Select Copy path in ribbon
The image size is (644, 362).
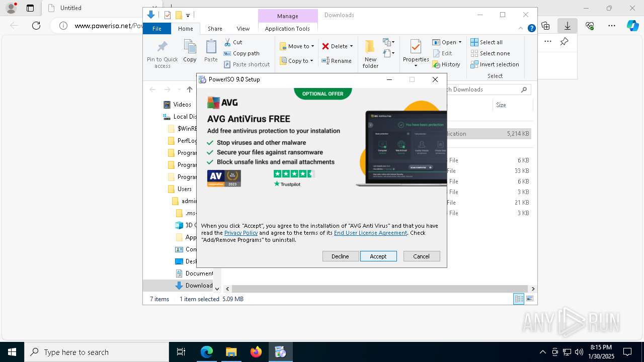(242, 53)
